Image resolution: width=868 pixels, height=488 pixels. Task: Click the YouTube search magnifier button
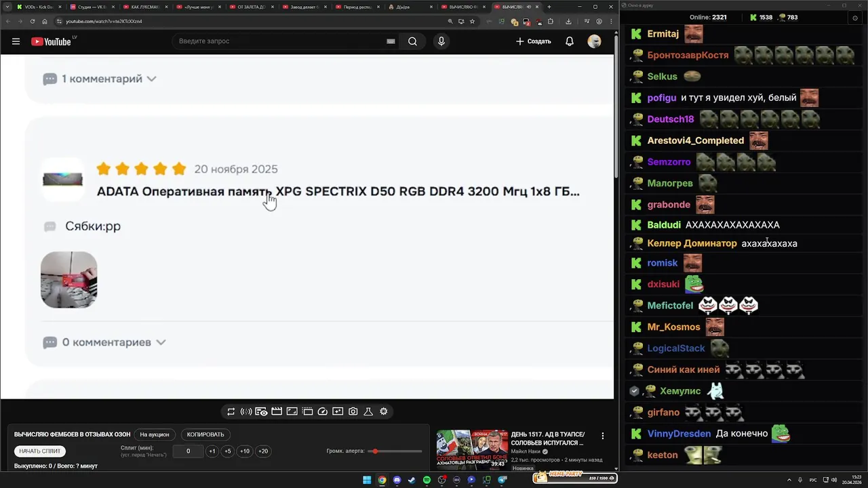412,41
